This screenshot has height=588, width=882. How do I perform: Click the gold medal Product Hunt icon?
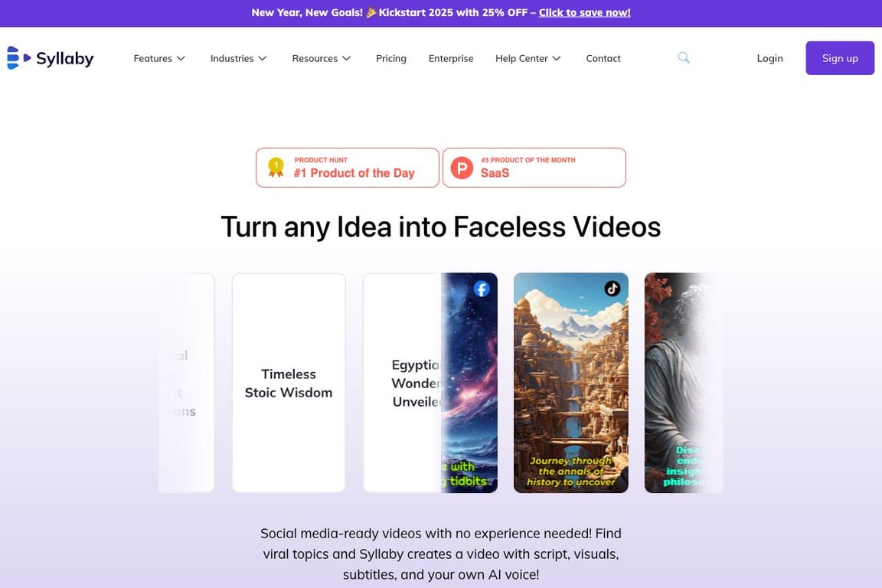click(x=276, y=168)
